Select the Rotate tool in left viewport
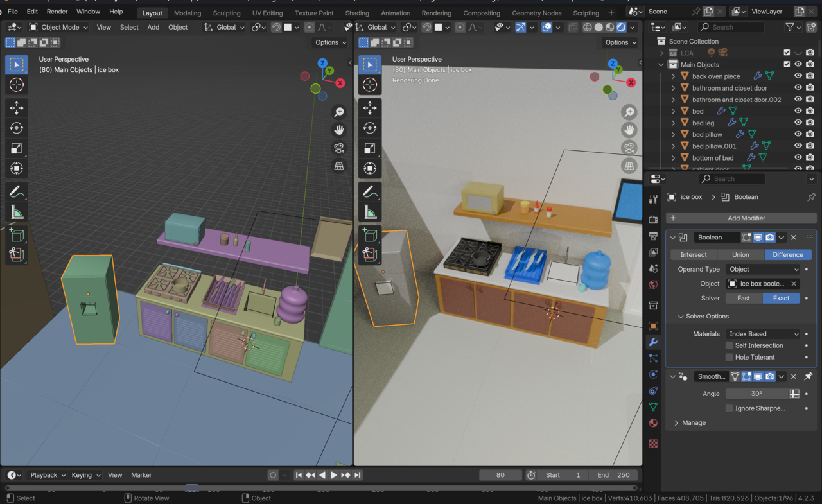This screenshot has height=504, width=822. coord(17,128)
